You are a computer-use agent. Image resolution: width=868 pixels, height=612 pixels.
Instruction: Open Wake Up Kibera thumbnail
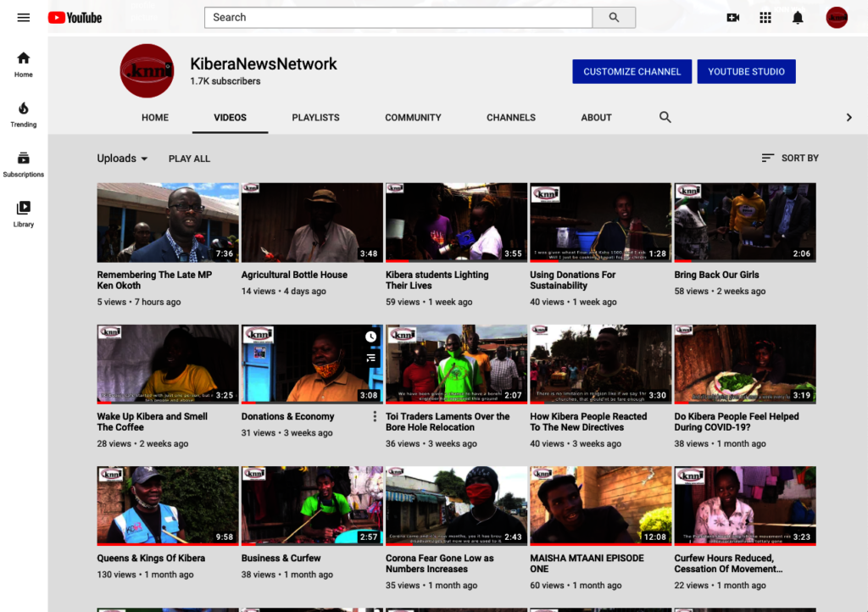pyautogui.click(x=168, y=364)
